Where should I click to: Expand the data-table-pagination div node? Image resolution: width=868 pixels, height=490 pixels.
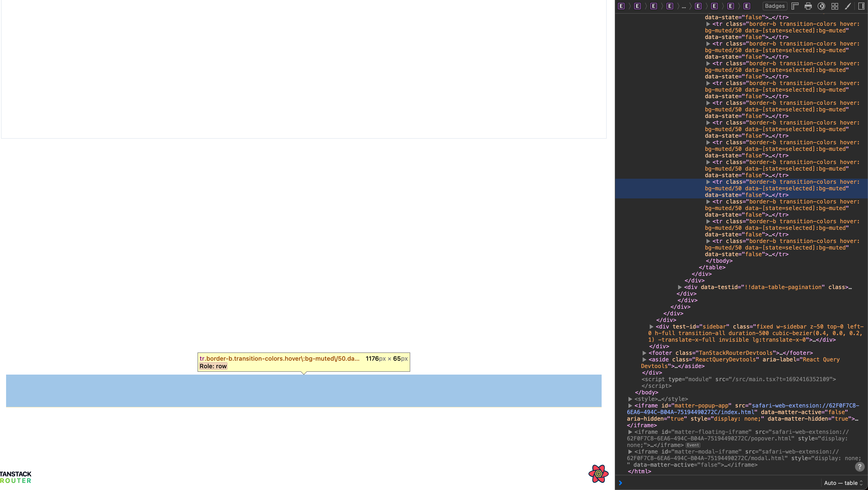(x=680, y=287)
